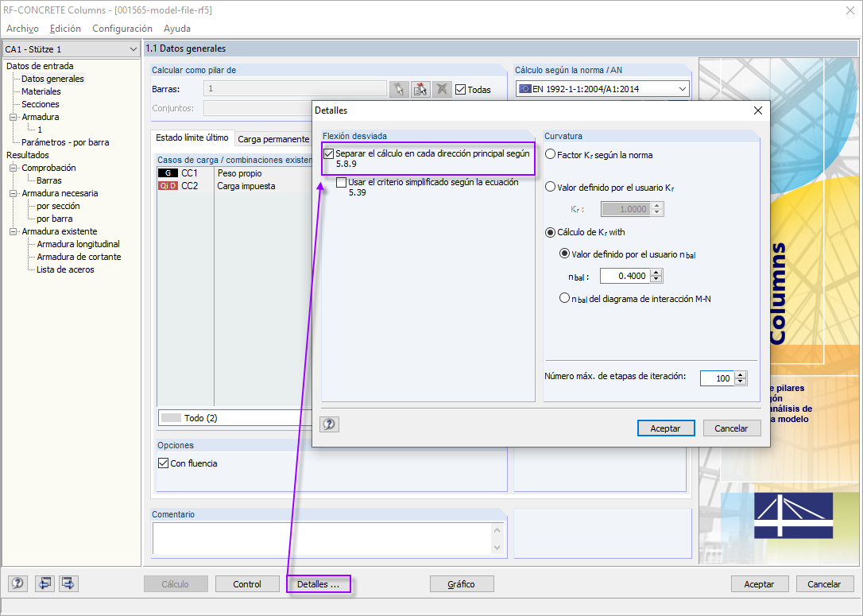Click Cancelar in the Detalles dialog
The image size is (863, 616).
pyautogui.click(x=731, y=428)
